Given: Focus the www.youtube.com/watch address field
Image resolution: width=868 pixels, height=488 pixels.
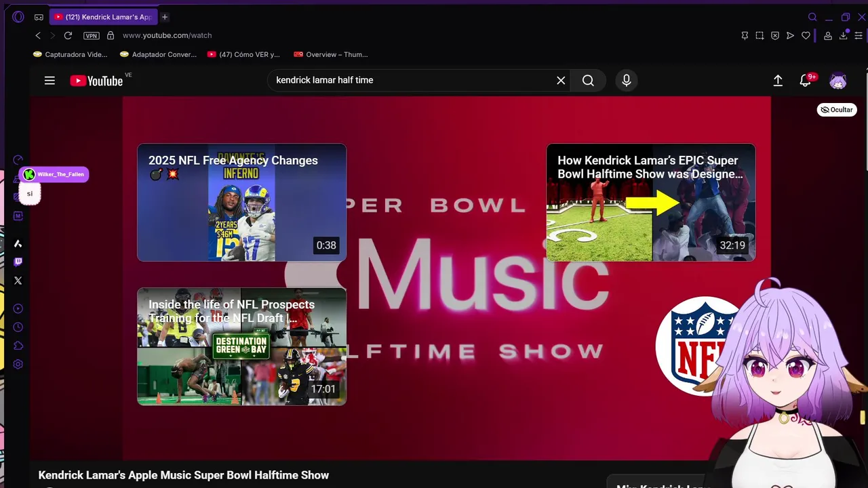Looking at the screenshot, I should tap(167, 35).
